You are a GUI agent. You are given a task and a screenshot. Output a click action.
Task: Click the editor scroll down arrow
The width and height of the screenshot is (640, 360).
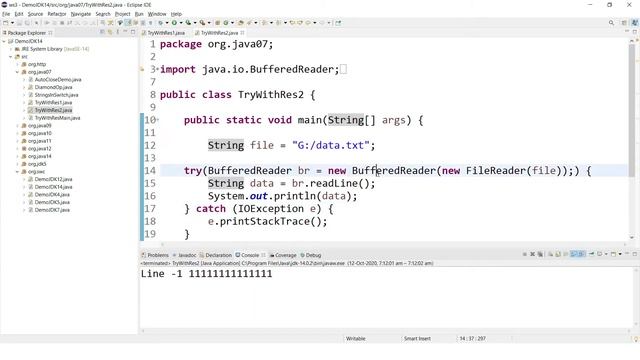632,237
